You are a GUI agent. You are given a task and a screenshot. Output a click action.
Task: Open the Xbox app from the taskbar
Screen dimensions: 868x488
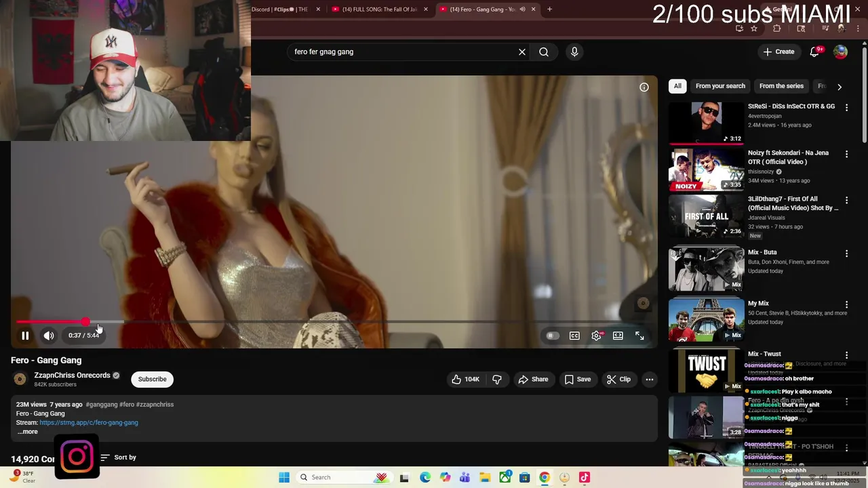(505, 477)
